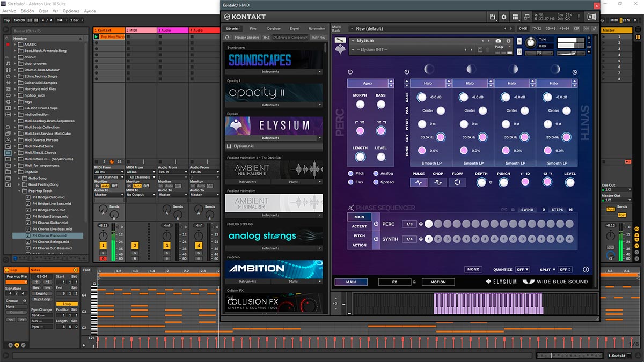
Task: Select the PULSE waveform icon
Action: tap(419, 182)
